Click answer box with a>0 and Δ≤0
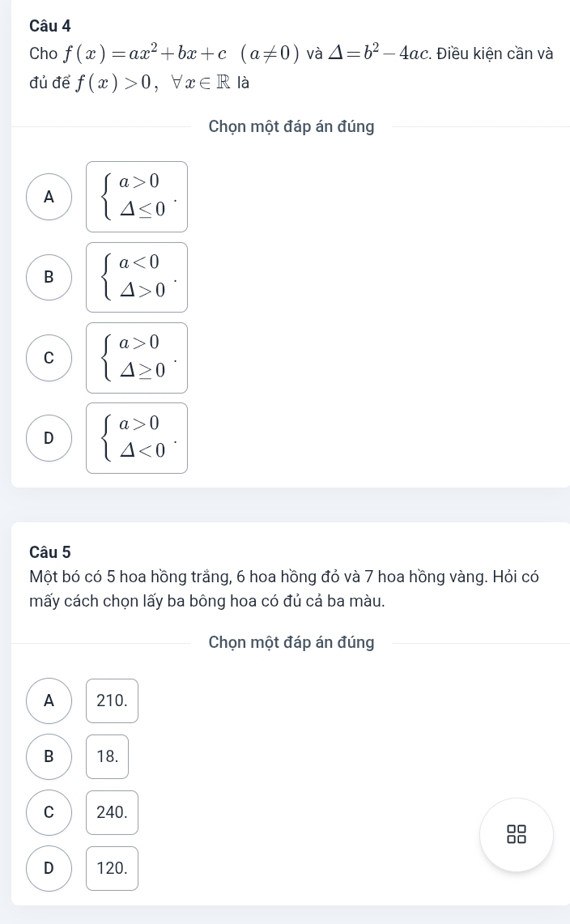The width and height of the screenshot is (570, 924). 137,197
